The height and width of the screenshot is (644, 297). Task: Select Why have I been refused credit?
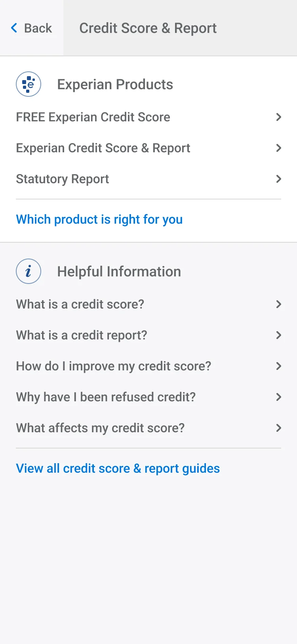coord(106,397)
